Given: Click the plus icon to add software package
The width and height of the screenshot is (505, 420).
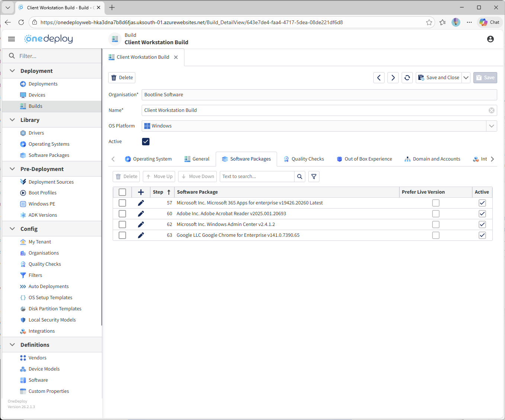Looking at the screenshot, I should pyautogui.click(x=141, y=192).
